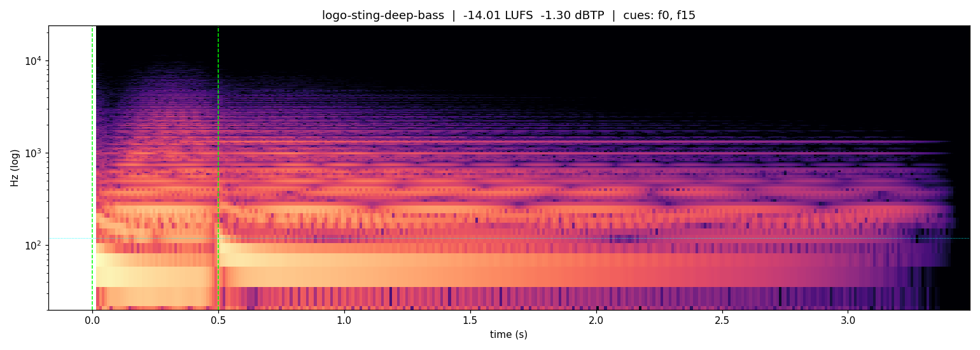Click the plot title 'logo-sting-deep-bass'

tap(383, 15)
